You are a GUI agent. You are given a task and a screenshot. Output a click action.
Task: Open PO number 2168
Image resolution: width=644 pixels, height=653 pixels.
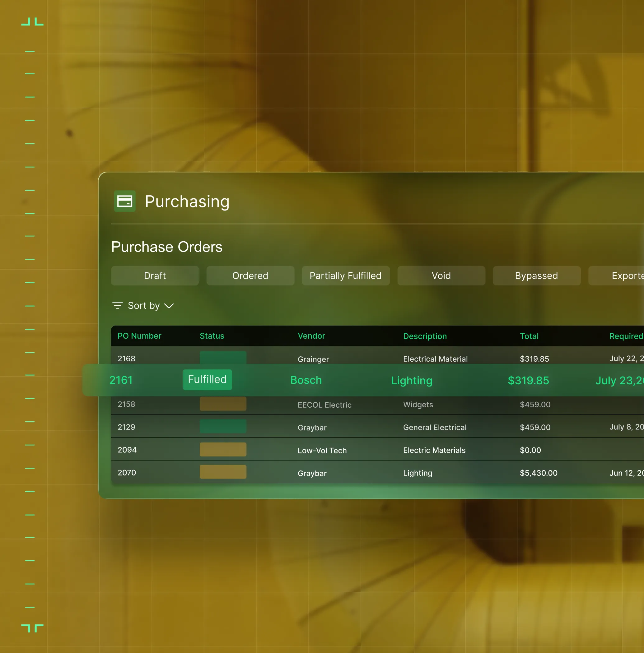(x=127, y=358)
